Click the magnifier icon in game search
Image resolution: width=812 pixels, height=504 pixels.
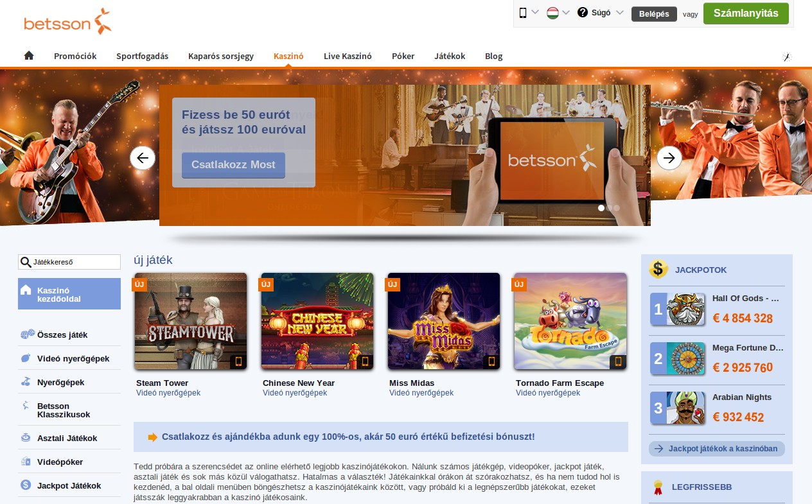(x=26, y=262)
